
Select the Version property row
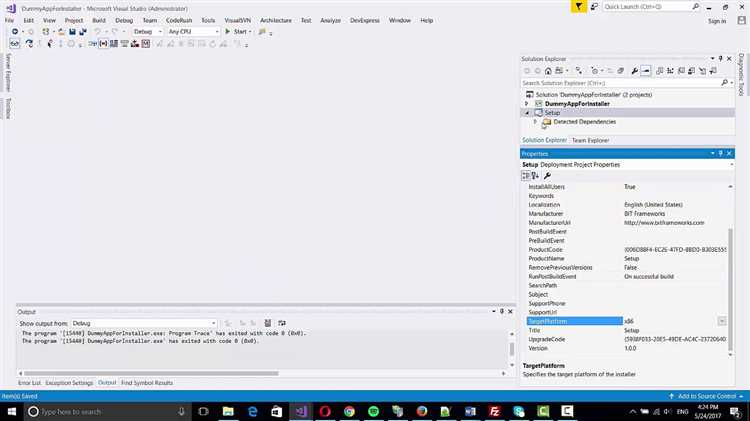[x=628, y=348]
